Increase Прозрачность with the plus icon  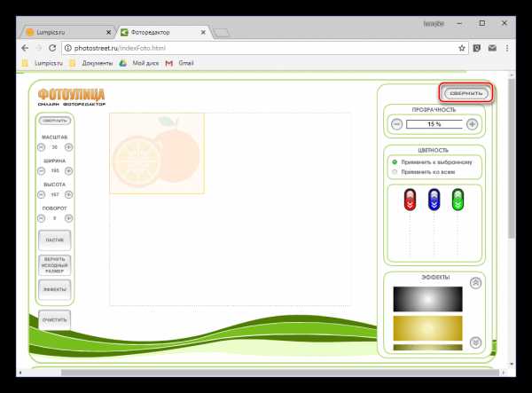[x=472, y=124]
